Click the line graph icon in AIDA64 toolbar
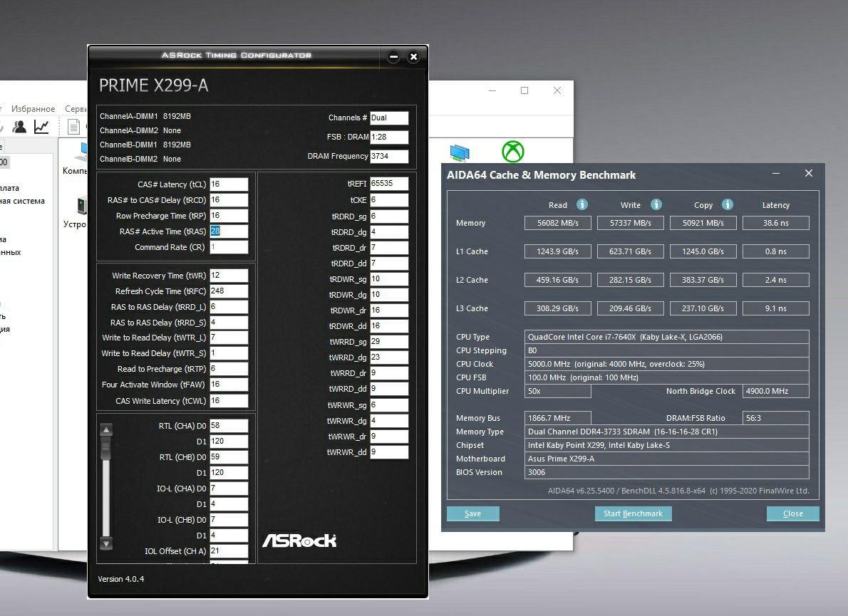848x616 pixels. tap(41, 127)
